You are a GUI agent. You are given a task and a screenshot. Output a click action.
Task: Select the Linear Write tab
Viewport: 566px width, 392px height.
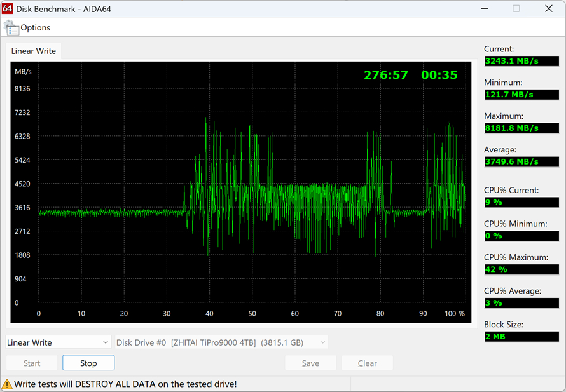34,51
